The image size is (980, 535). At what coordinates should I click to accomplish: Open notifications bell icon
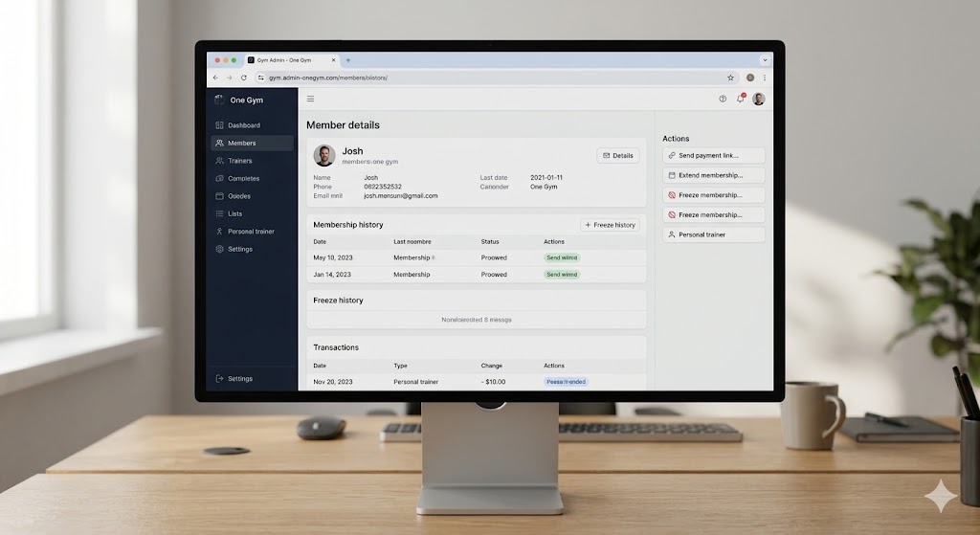(x=741, y=99)
